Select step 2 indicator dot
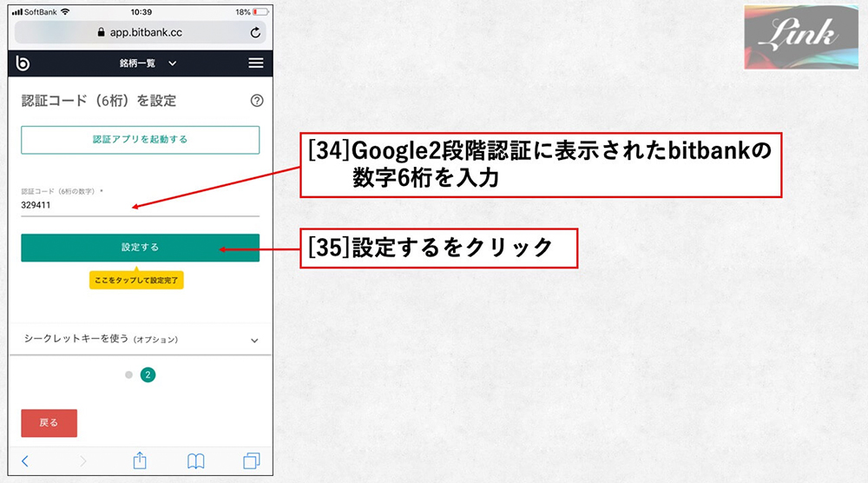This screenshot has height=483, width=868. tap(148, 375)
